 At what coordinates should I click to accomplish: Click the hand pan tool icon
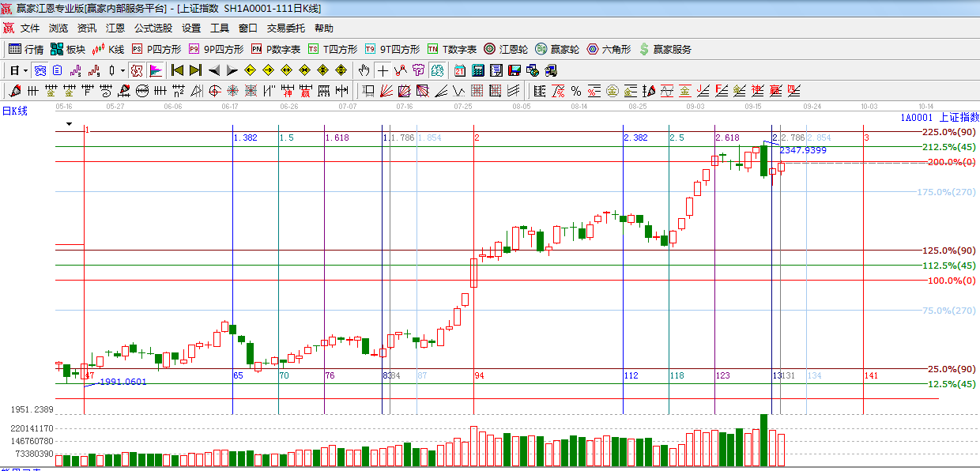click(364, 70)
